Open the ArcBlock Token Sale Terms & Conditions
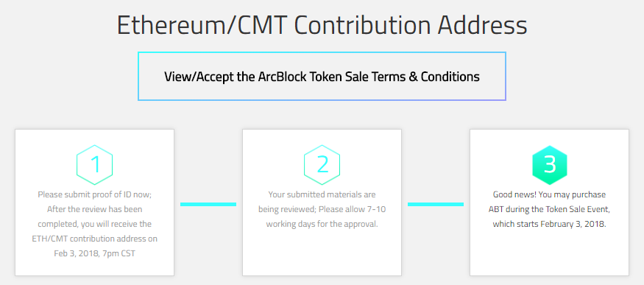Image resolution: width=644 pixels, height=285 pixels. [x=322, y=77]
